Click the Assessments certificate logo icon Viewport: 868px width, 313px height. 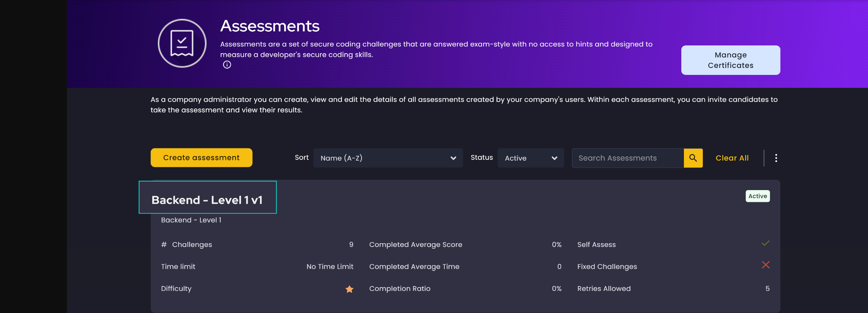point(182,43)
